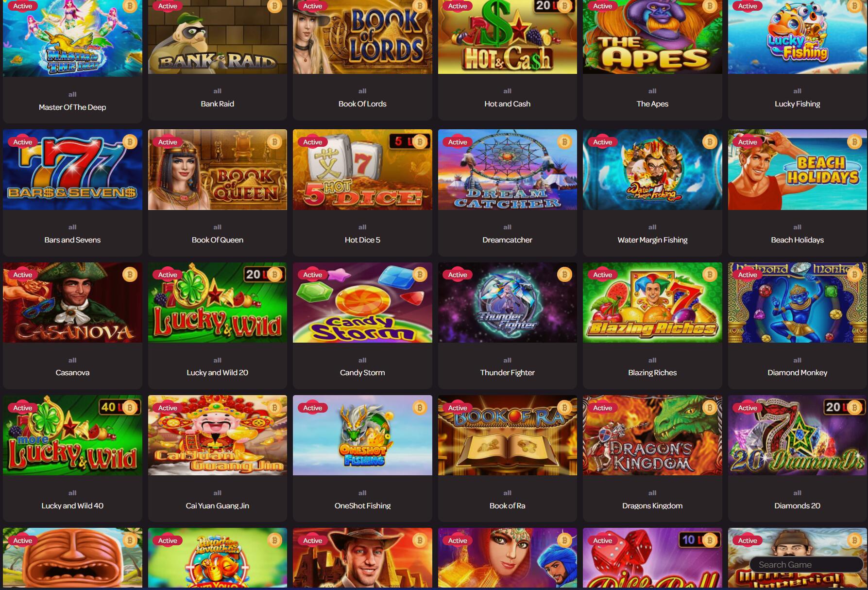The image size is (868, 590).
Task: Open the Book of Ra game thumbnail
Action: coord(507,435)
